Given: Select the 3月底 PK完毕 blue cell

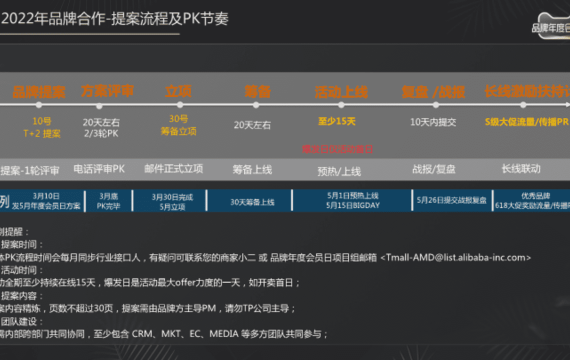Looking at the screenshot, I should click(108, 201).
